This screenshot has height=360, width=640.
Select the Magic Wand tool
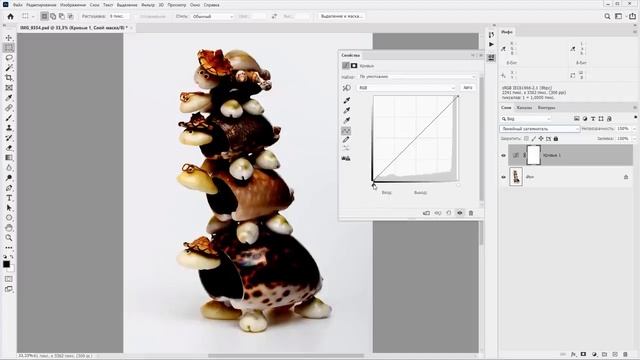coord(9,67)
